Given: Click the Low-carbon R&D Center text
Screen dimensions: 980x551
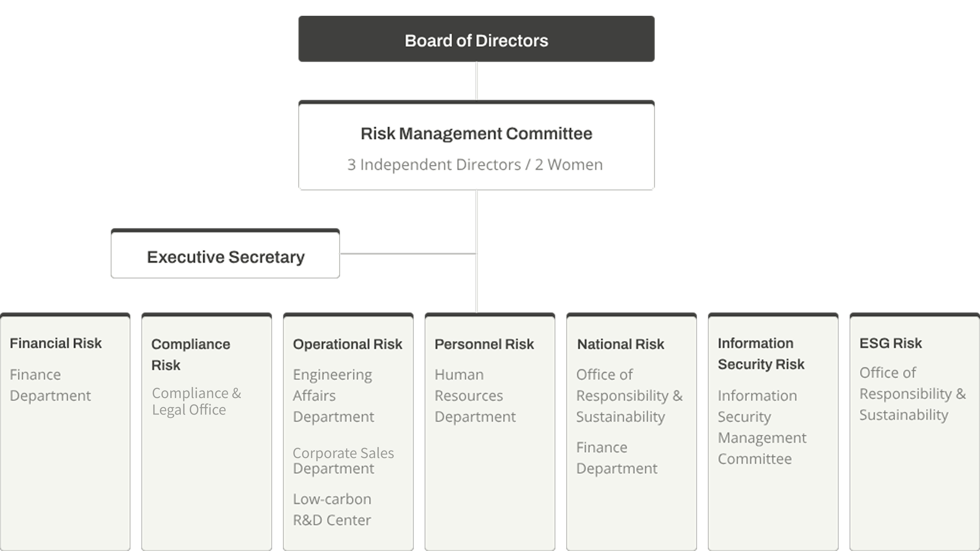Looking at the screenshot, I should tap(332, 510).
